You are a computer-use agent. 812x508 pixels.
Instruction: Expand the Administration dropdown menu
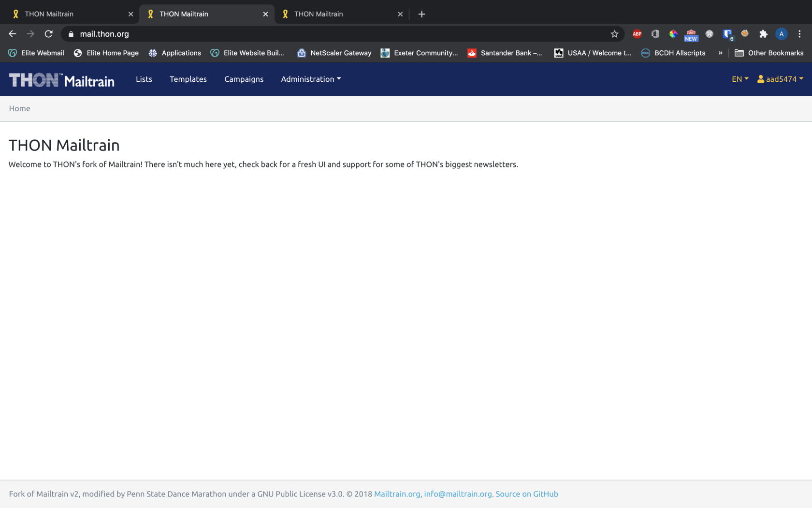pos(311,79)
